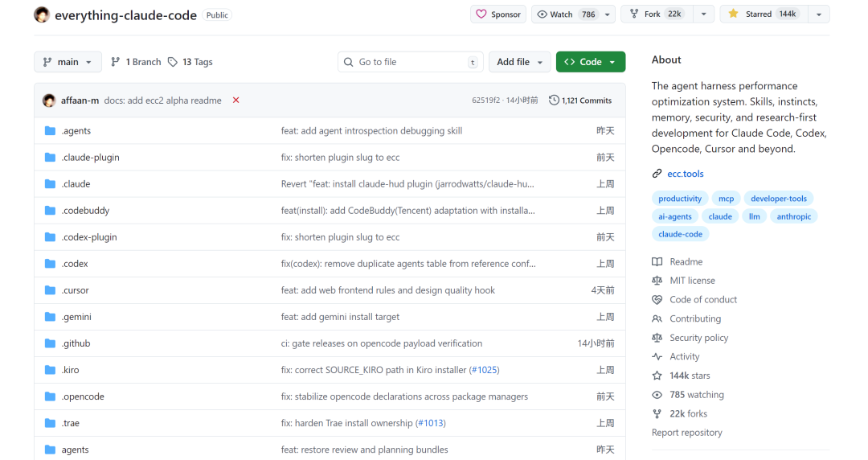Open the green Code dropdown

(x=590, y=62)
